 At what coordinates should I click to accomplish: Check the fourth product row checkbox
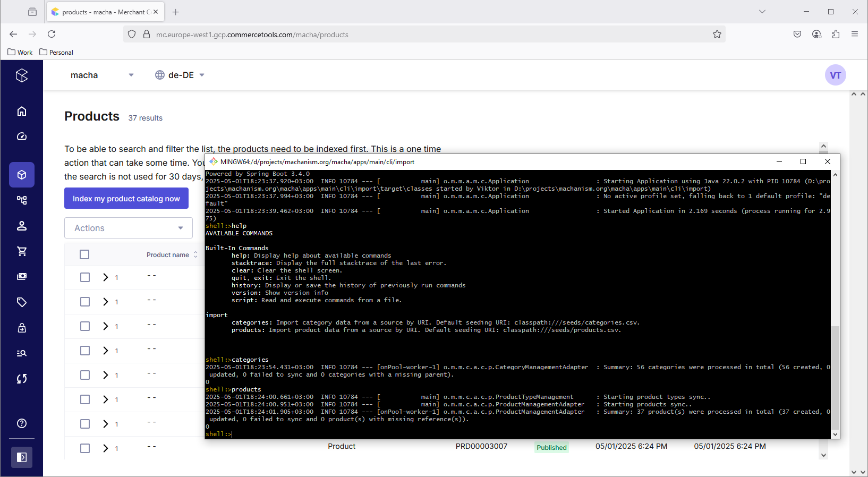point(85,351)
